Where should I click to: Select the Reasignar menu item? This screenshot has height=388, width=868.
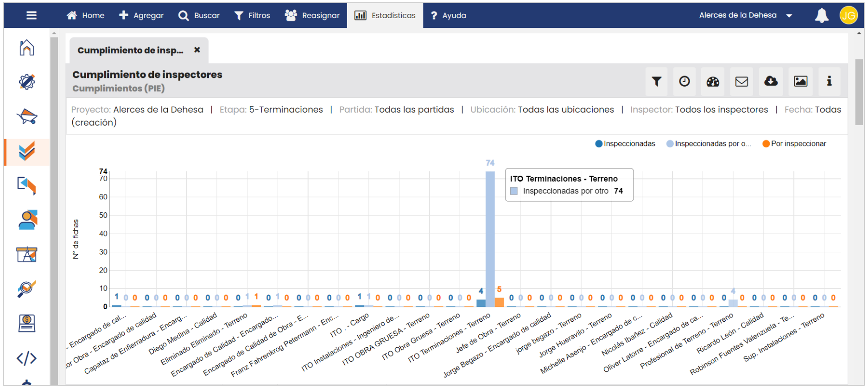tap(312, 16)
